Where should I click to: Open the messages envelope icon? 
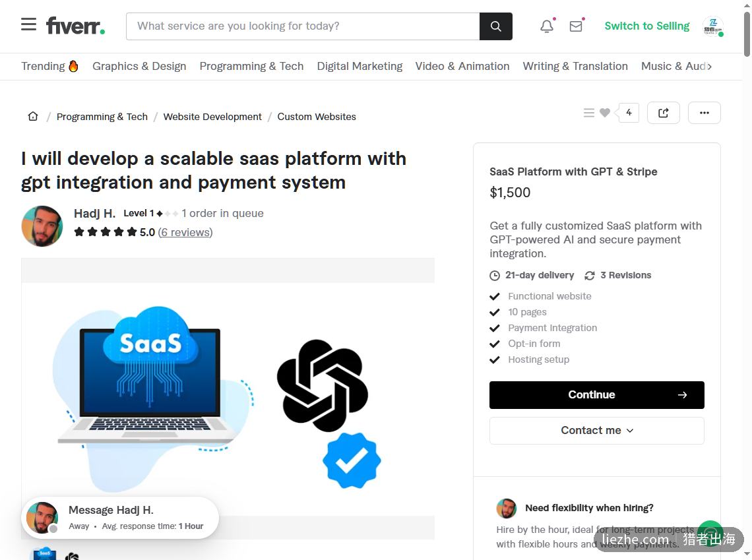point(576,26)
